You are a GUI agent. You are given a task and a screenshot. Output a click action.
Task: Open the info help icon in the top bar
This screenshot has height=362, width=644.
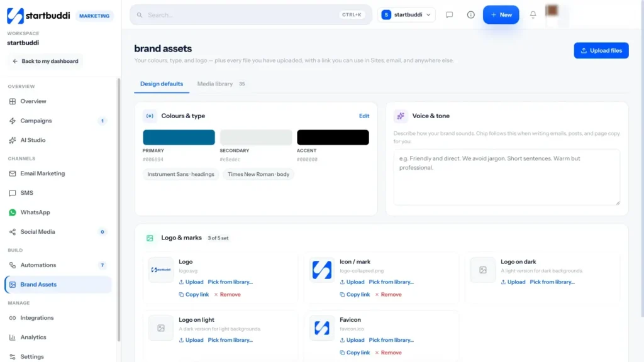pyautogui.click(x=470, y=15)
